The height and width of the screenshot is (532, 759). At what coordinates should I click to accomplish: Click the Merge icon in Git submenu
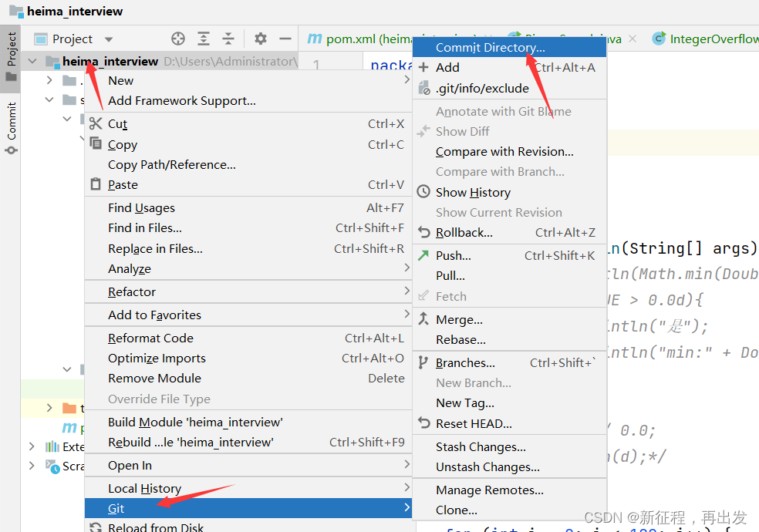click(423, 318)
